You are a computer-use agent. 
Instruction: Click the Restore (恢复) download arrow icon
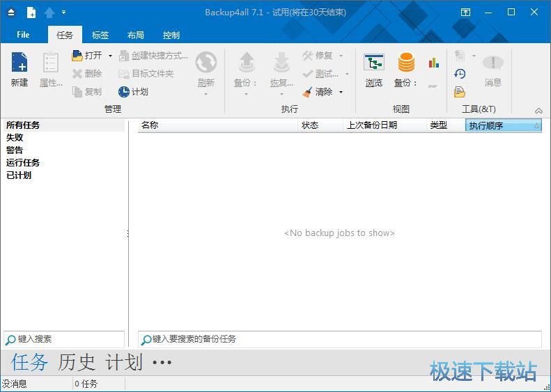point(281,63)
